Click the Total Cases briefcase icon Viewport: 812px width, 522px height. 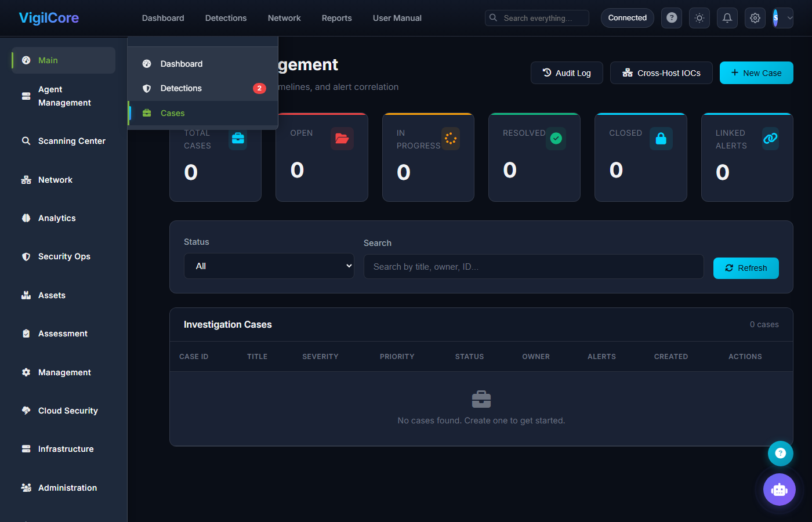[x=238, y=139]
